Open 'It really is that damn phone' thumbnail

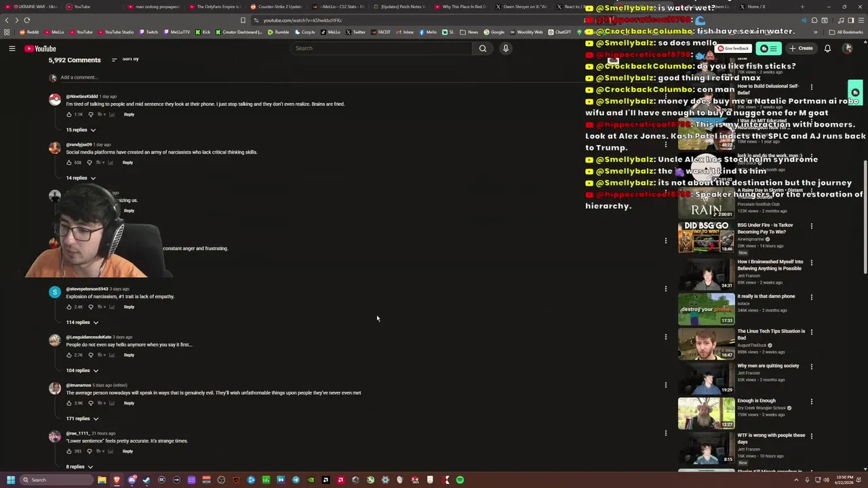pos(706,308)
